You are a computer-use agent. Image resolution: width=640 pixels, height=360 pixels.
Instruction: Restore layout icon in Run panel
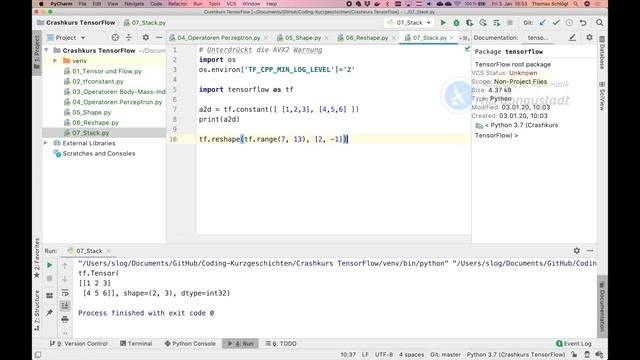tap(49, 295)
